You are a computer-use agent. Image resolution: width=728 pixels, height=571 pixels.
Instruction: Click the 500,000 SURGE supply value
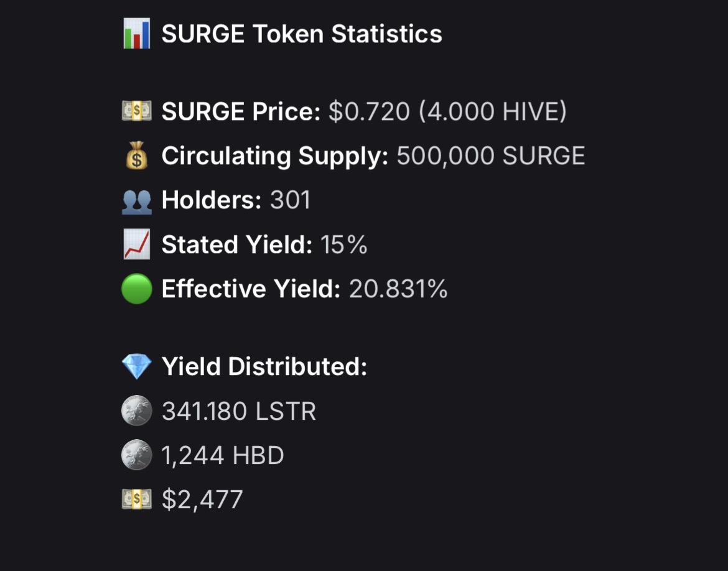pyautogui.click(x=490, y=156)
